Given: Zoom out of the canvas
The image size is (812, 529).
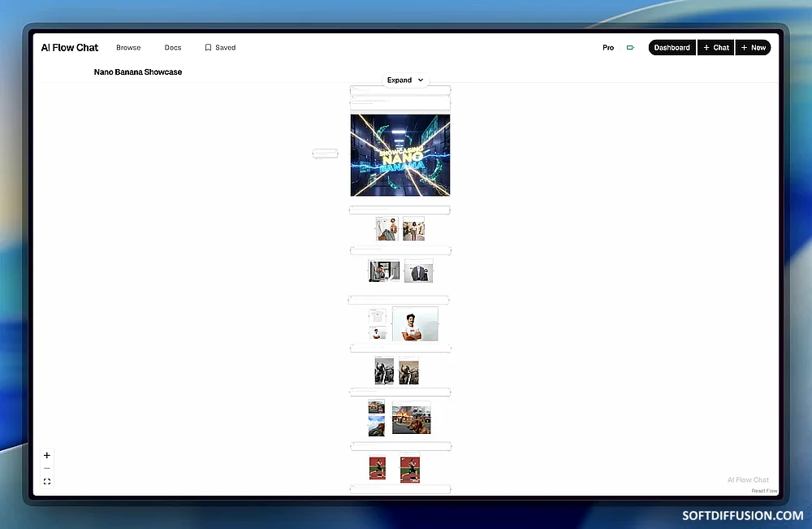Looking at the screenshot, I should [x=47, y=468].
